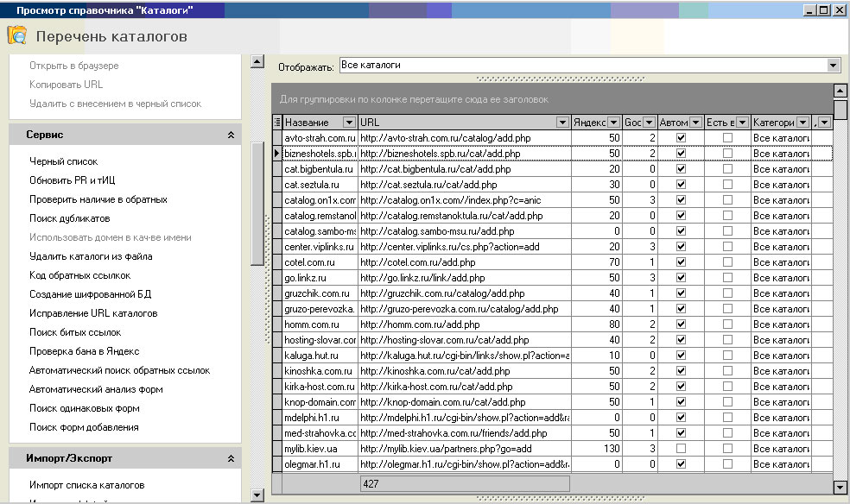Open the Отображать dropdown list
Viewport: 850px width, 504px height.
click(833, 66)
